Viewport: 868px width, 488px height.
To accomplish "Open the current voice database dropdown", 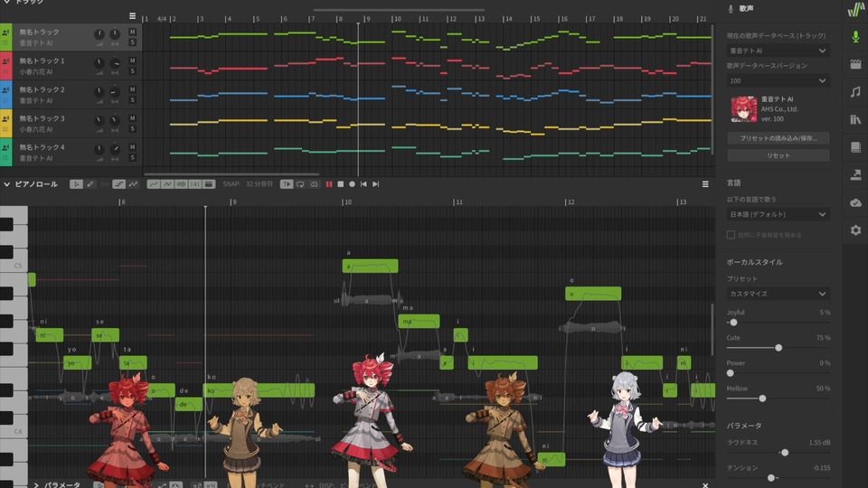I will (778, 51).
